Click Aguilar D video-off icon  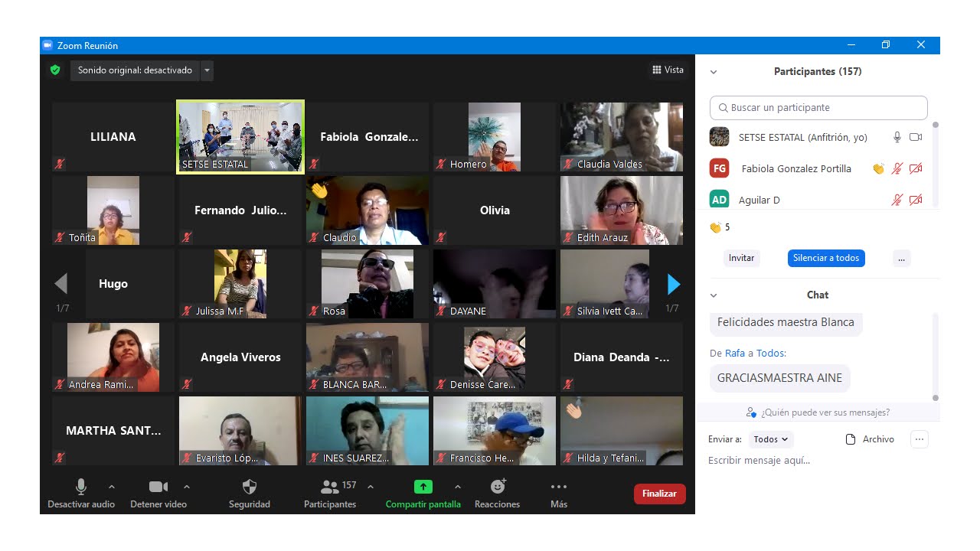[916, 200]
